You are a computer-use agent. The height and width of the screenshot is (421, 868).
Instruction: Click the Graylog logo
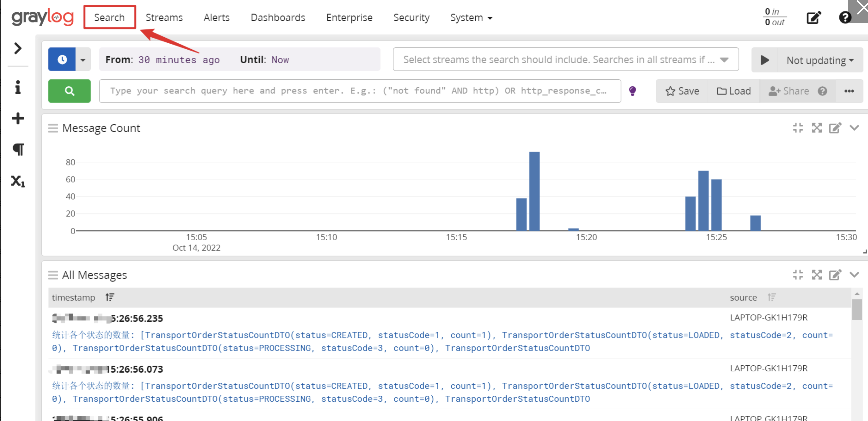click(42, 18)
